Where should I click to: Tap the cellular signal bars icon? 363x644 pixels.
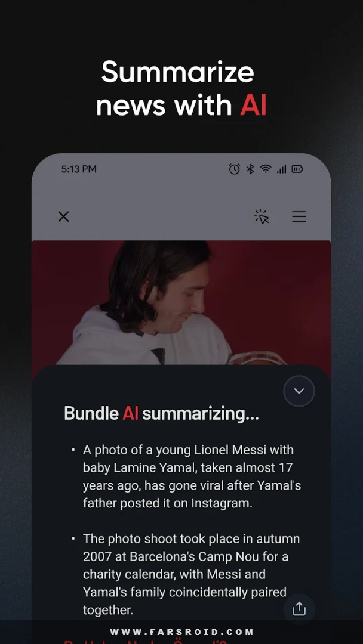tap(282, 169)
